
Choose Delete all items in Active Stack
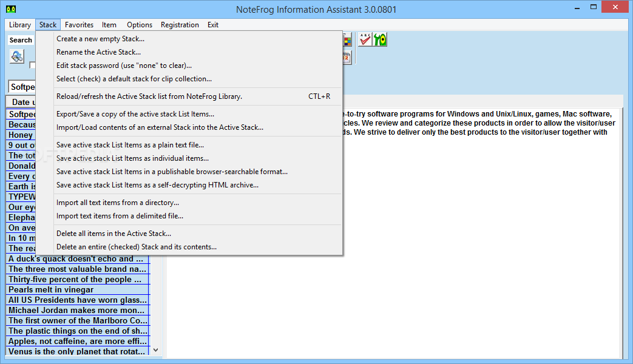point(189,233)
